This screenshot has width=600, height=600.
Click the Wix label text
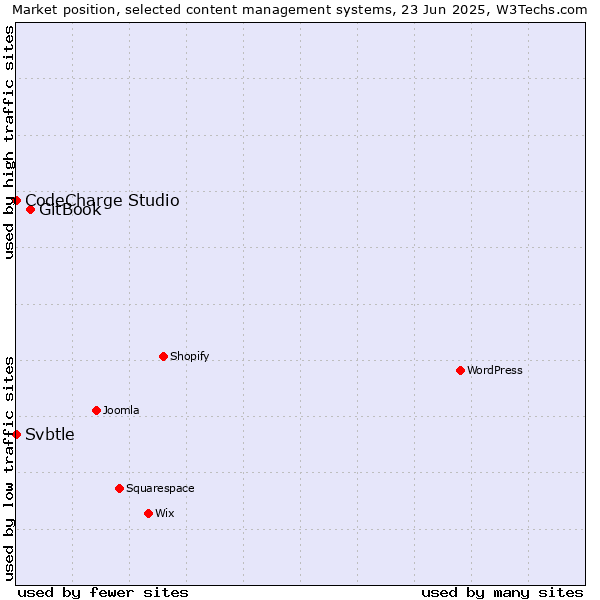pyautogui.click(x=165, y=513)
